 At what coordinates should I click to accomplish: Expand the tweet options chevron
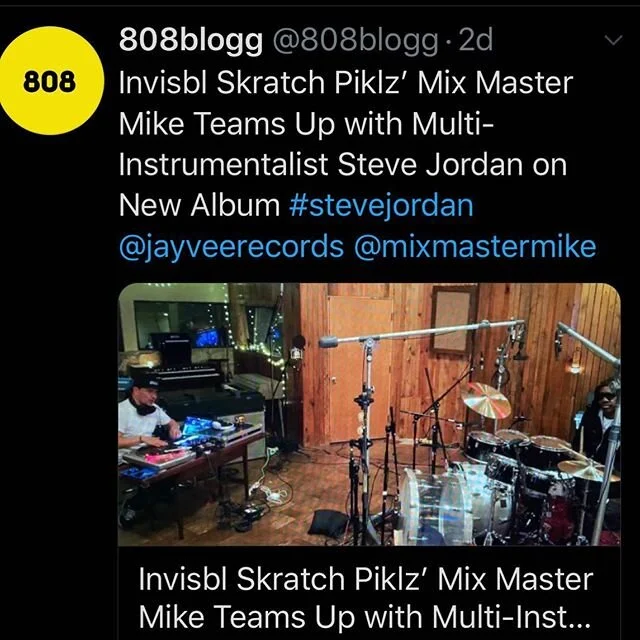click(x=613, y=40)
